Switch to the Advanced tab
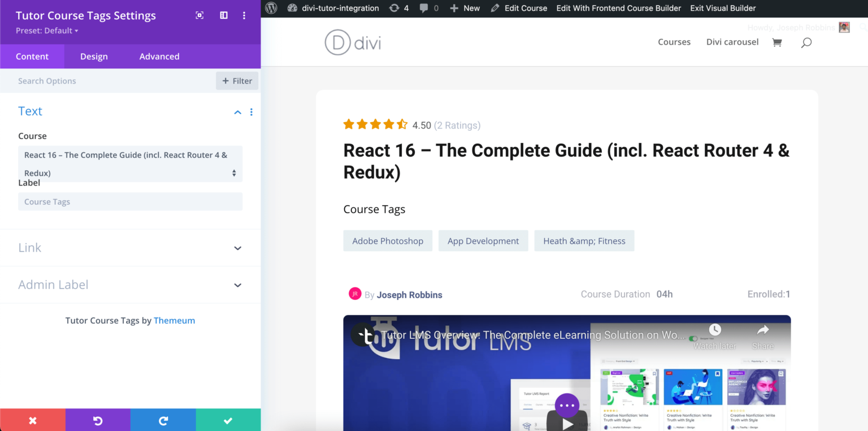The width and height of the screenshot is (868, 431). click(x=159, y=57)
